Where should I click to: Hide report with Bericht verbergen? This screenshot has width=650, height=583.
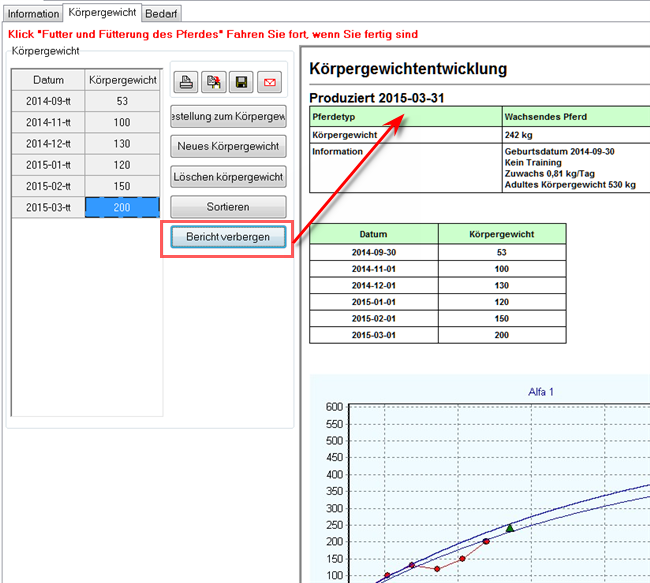pos(228,237)
